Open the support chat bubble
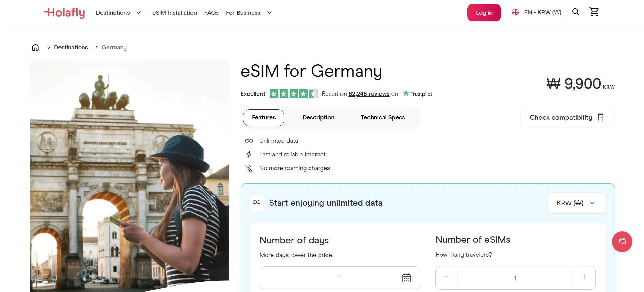This screenshot has width=644, height=292. (x=622, y=242)
